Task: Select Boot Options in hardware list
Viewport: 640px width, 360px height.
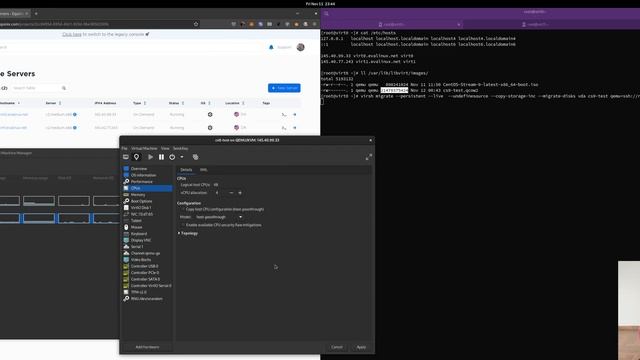Action: tap(147, 201)
